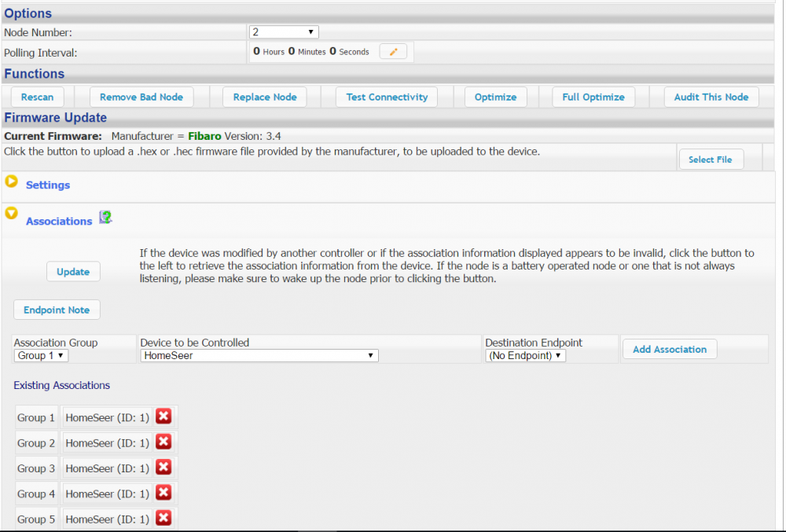This screenshot has width=786, height=532.
Task: Remove the Group 4 HomeSeer association
Action: [163, 493]
